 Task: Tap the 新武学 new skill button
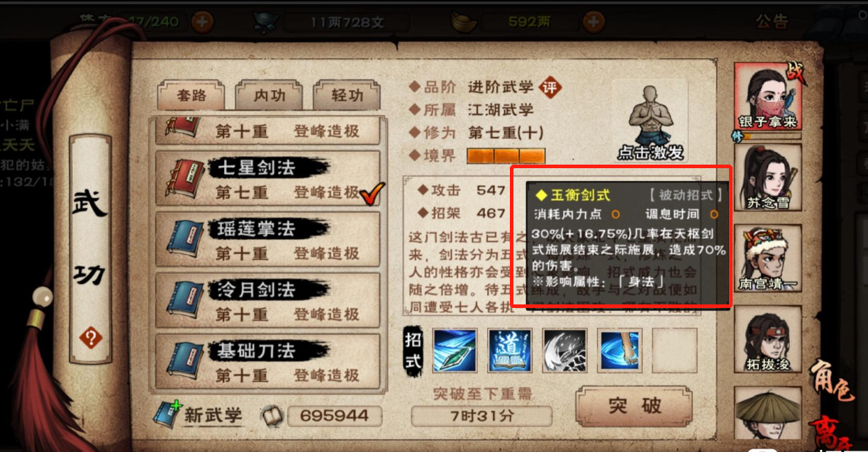(199, 414)
